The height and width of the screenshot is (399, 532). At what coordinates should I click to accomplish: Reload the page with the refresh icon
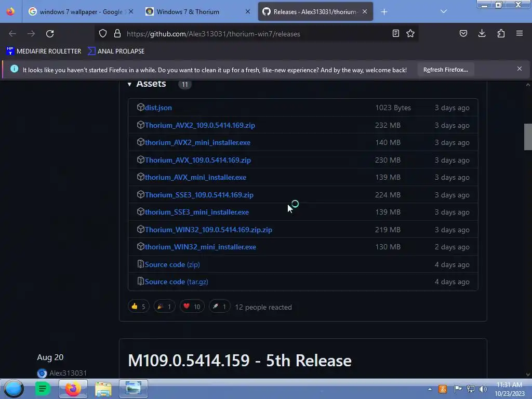pos(50,34)
